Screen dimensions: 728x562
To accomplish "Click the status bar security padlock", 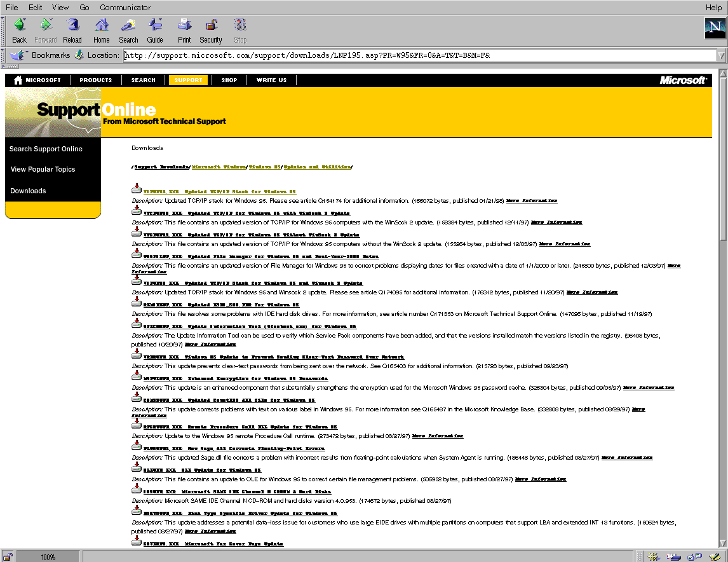I will [8, 556].
